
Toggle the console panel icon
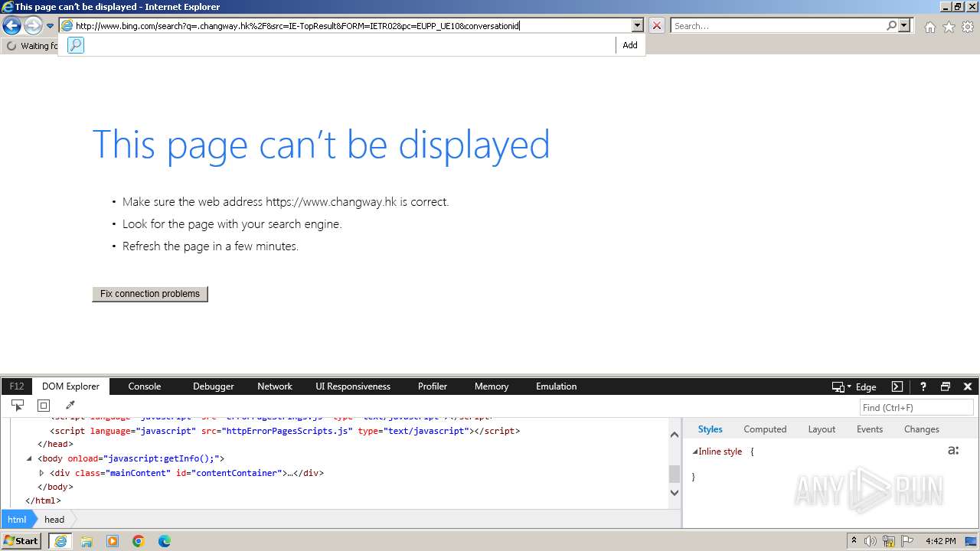(897, 386)
